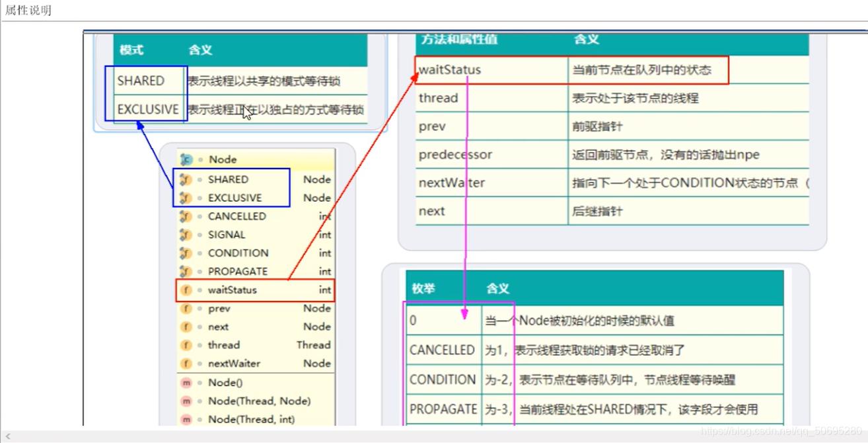Click the text 表示处于该节点的线程
The width and height of the screenshot is (868, 443).
(x=635, y=99)
